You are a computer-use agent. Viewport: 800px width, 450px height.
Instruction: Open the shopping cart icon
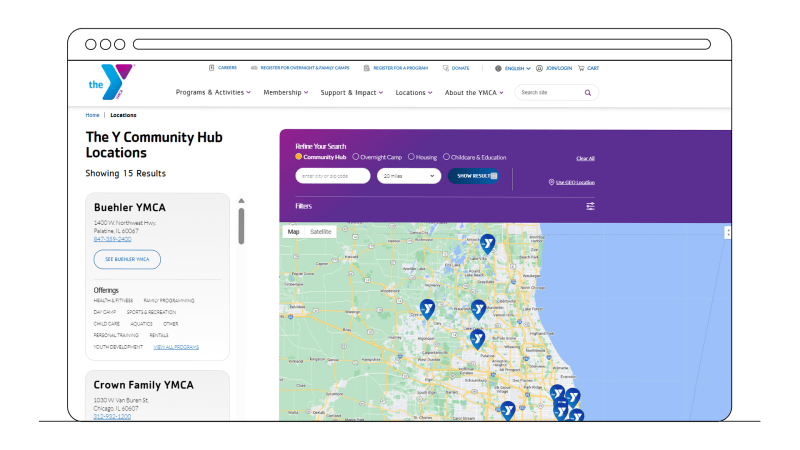point(582,68)
